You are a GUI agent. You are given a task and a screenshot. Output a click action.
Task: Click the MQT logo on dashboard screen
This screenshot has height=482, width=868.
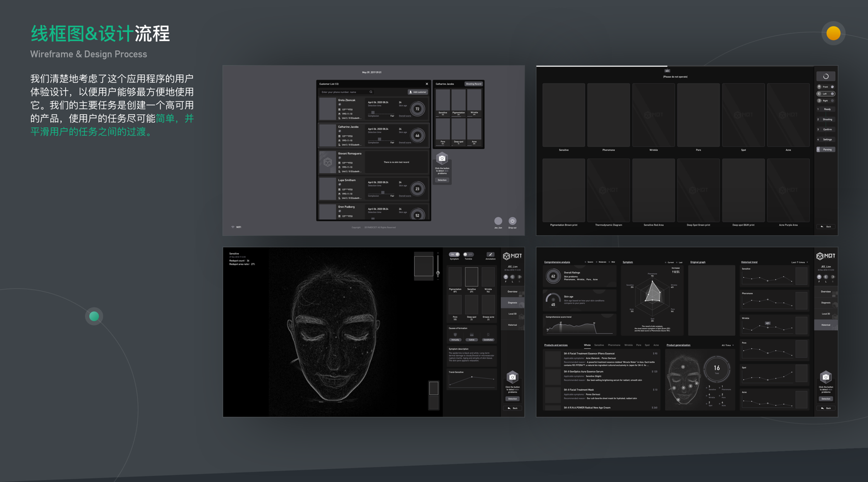tap(826, 256)
